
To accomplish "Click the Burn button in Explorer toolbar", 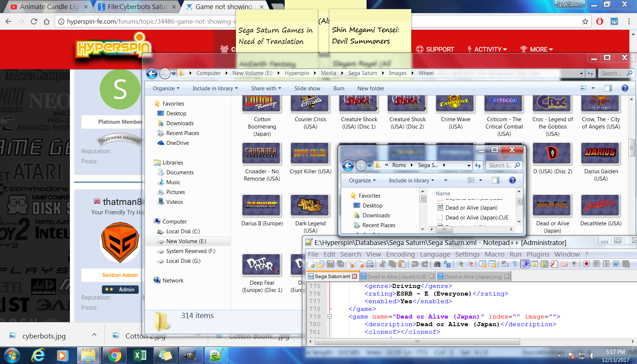I will point(339,88).
